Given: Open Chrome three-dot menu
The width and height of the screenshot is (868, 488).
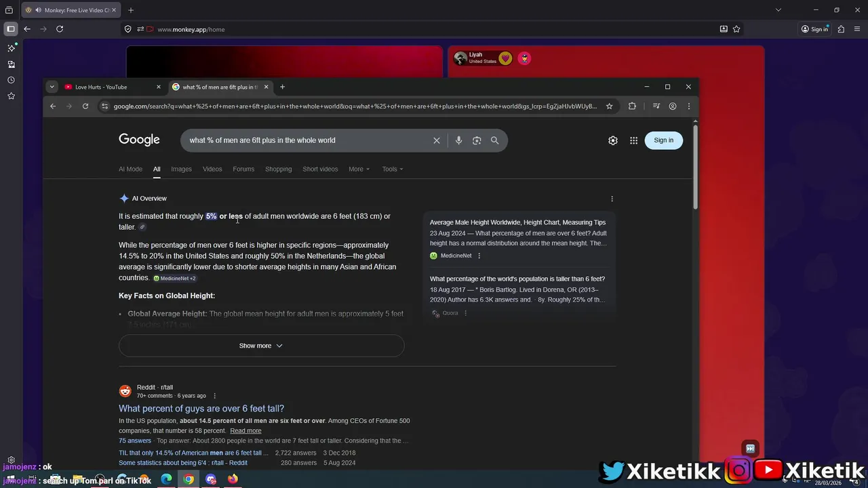Looking at the screenshot, I should pos(689,106).
